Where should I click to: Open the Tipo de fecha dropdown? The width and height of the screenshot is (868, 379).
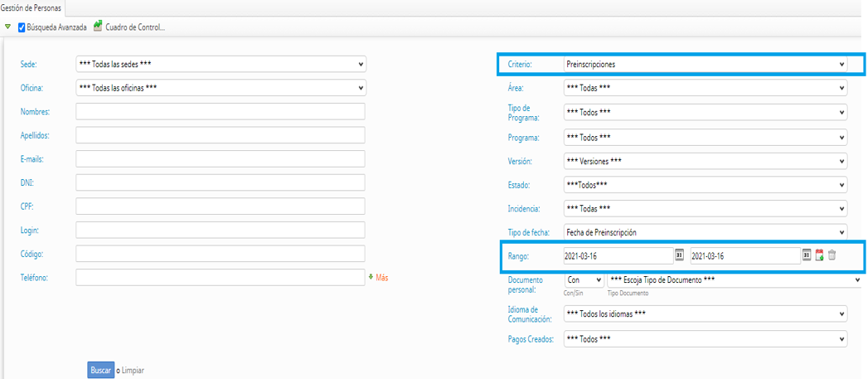click(x=704, y=232)
